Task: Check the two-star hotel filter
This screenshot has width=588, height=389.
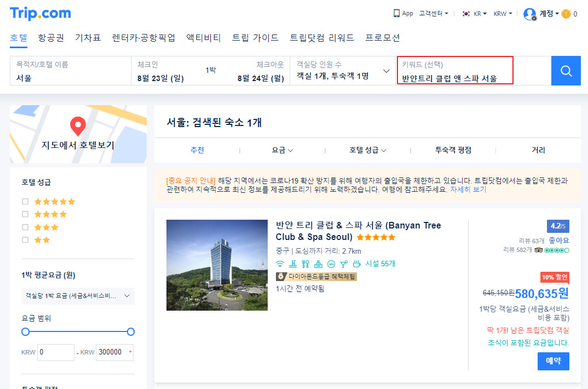Action: tap(25, 240)
